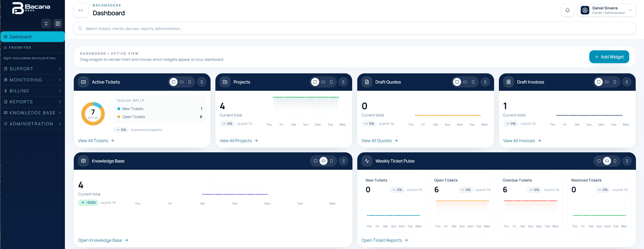This screenshot has height=249, width=644.
Task: Click the Knowledge Base book icon
Action: tap(83, 161)
